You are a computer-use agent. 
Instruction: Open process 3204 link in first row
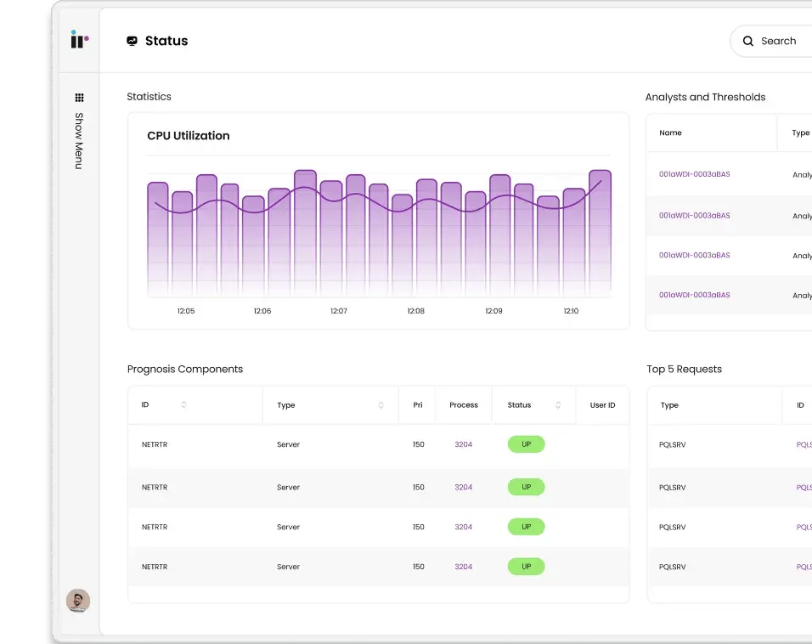coord(463,444)
